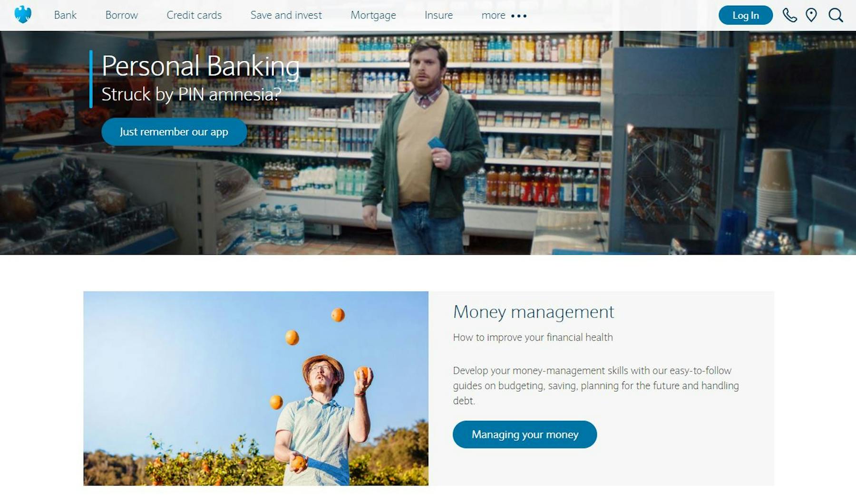Expand the Mortgage menu
Viewport: 856px width, 504px height.
coord(373,15)
